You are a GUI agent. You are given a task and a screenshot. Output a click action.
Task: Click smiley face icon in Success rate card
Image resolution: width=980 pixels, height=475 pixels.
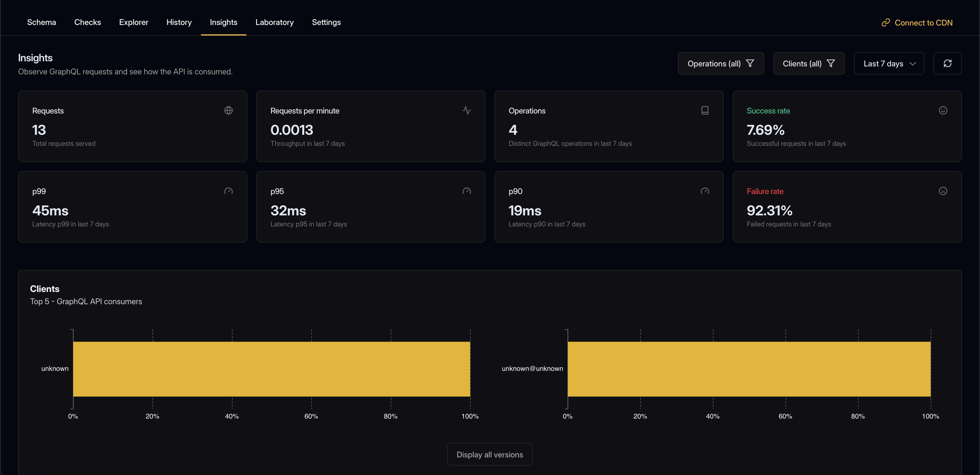(x=943, y=110)
